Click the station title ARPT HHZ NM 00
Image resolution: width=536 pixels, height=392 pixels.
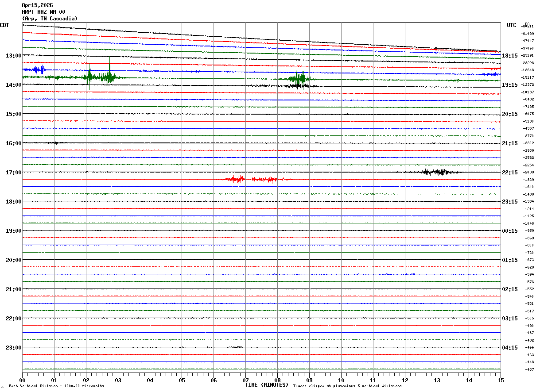tap(43, 12)
